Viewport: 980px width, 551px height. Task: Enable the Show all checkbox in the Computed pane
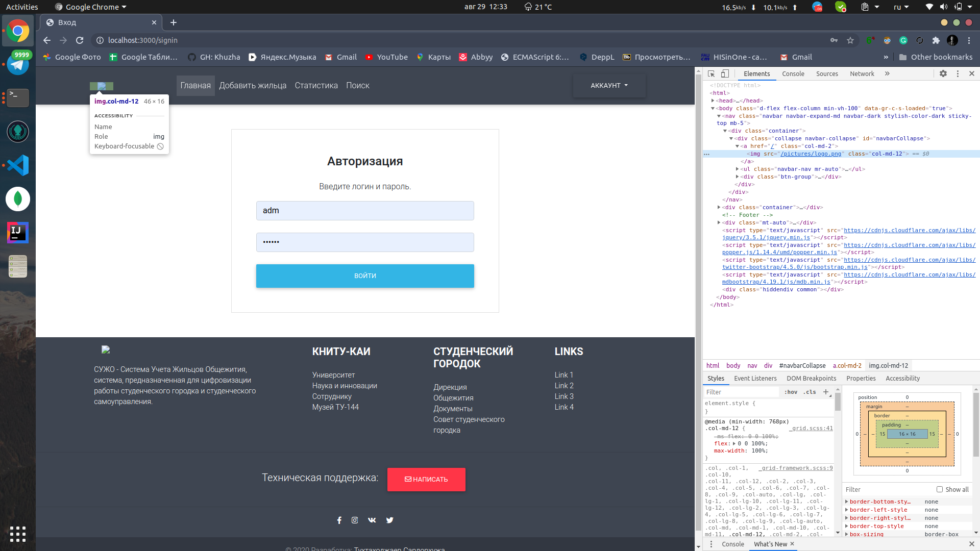tap(940, 489)
